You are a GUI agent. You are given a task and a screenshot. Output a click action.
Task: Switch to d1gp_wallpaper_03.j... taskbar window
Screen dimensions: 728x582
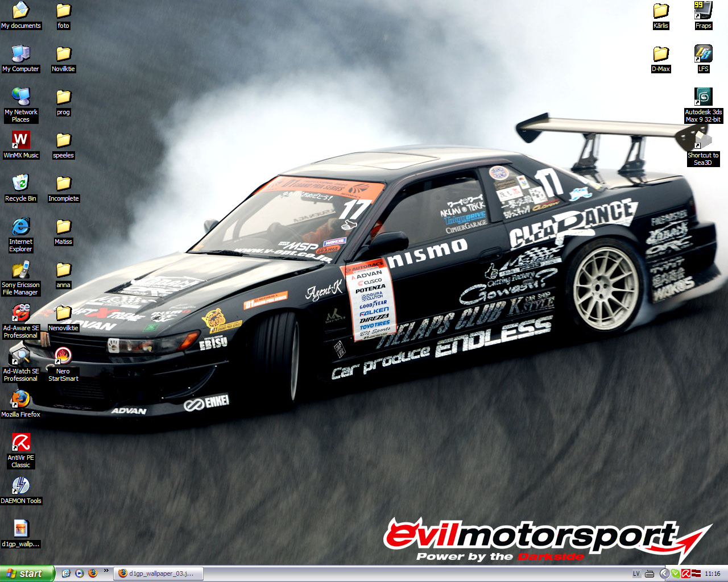(x=159, y=573)
